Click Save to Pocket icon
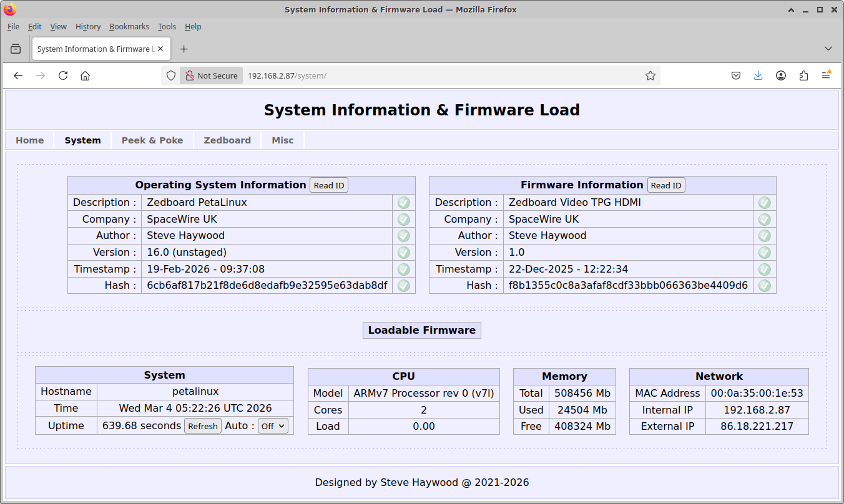Screen dimensions: 844x504 pos(736,75)
